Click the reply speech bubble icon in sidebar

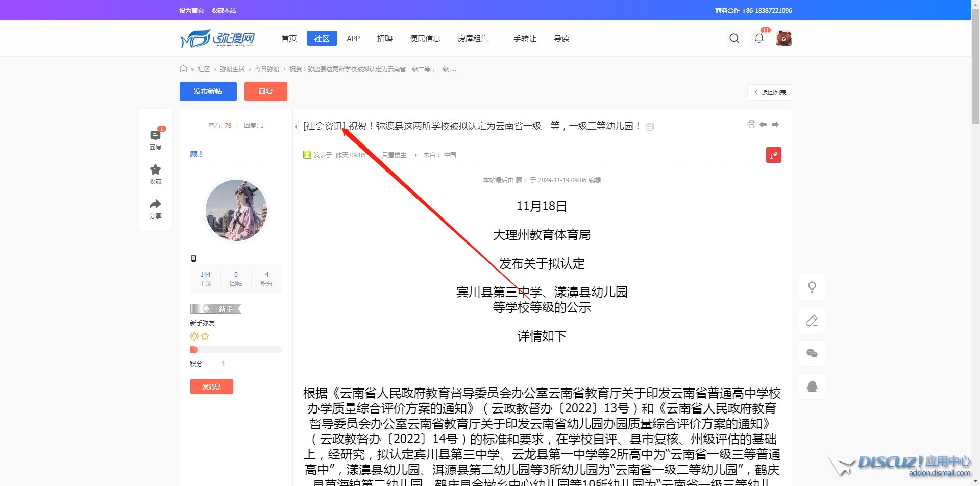click(x=155, y=136)
